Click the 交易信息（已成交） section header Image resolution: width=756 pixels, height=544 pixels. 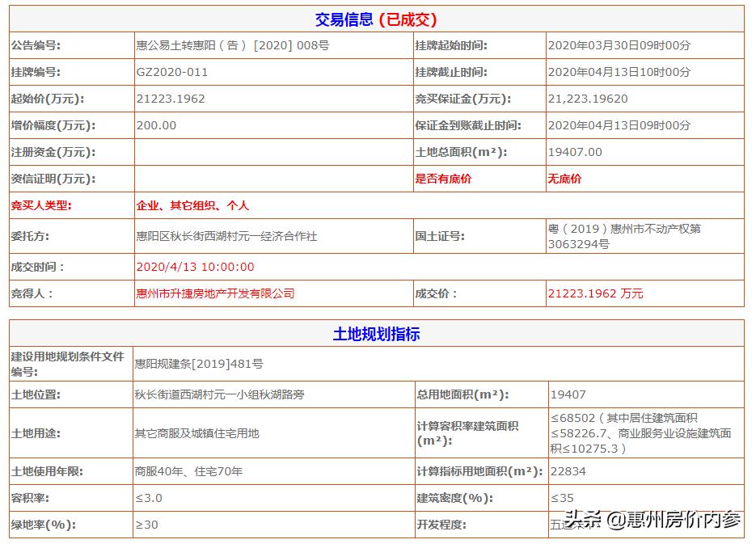(x=378, y=18)
